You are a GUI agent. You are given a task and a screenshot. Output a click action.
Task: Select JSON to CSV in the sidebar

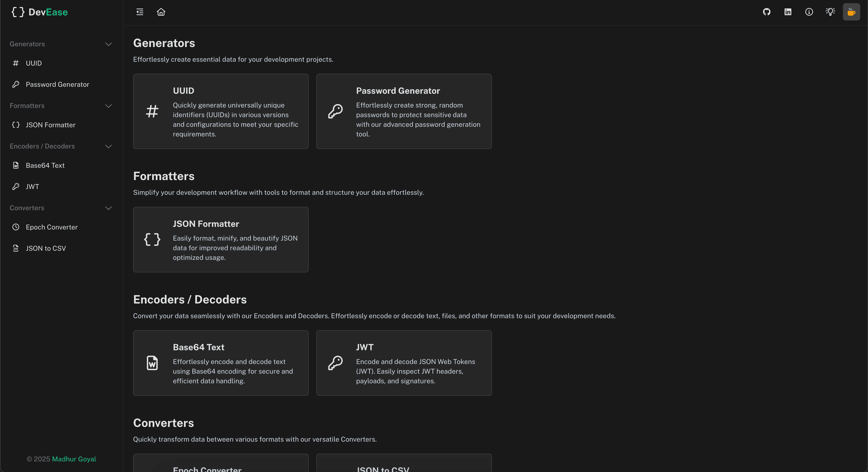pos(46,248)
